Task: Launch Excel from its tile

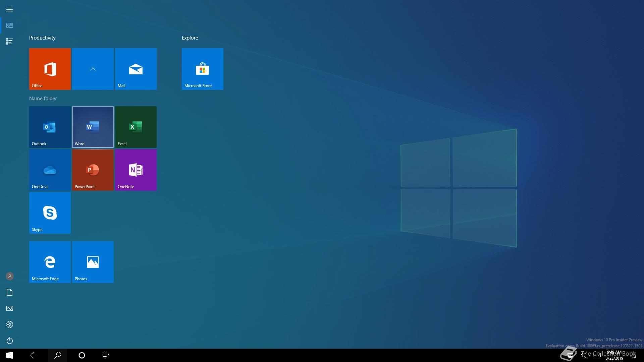Action: pyautogui.click(x=136, y=127)
